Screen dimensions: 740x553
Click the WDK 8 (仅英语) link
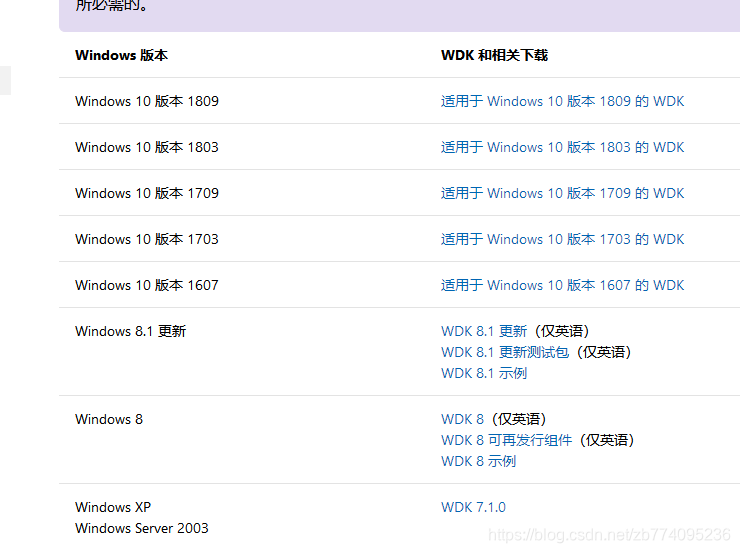pos(462,419)
